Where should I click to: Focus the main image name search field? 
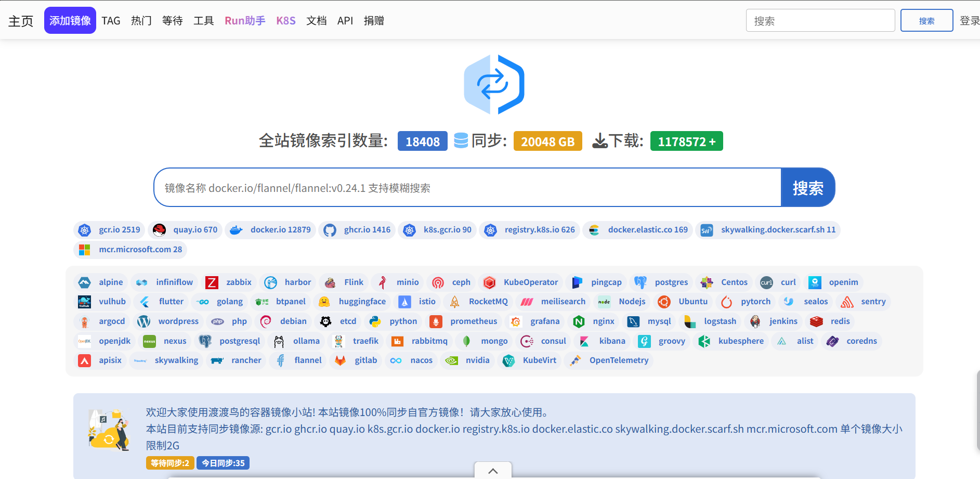(x=468, y=187)
